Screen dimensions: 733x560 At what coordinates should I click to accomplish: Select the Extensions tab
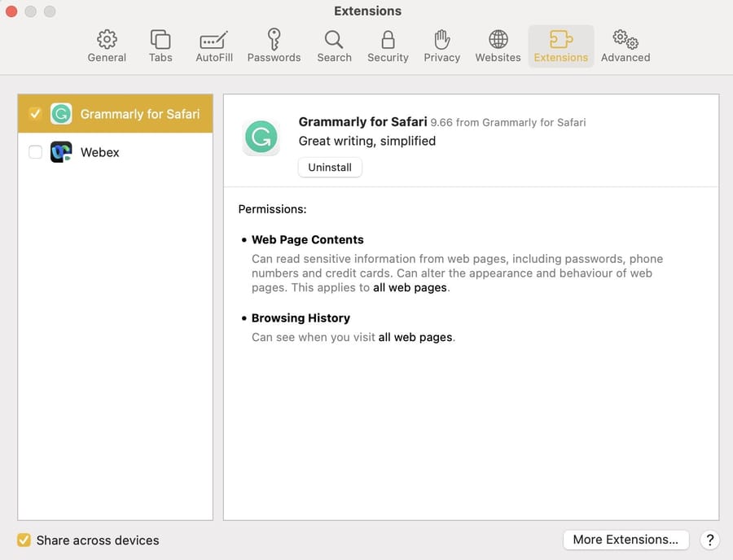[561, 46]
